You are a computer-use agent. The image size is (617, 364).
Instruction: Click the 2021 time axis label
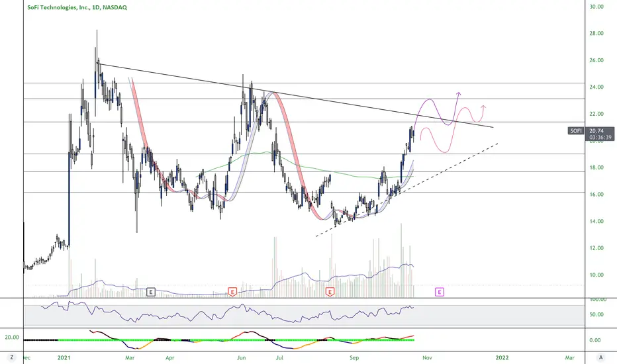[x=64, y=357]
